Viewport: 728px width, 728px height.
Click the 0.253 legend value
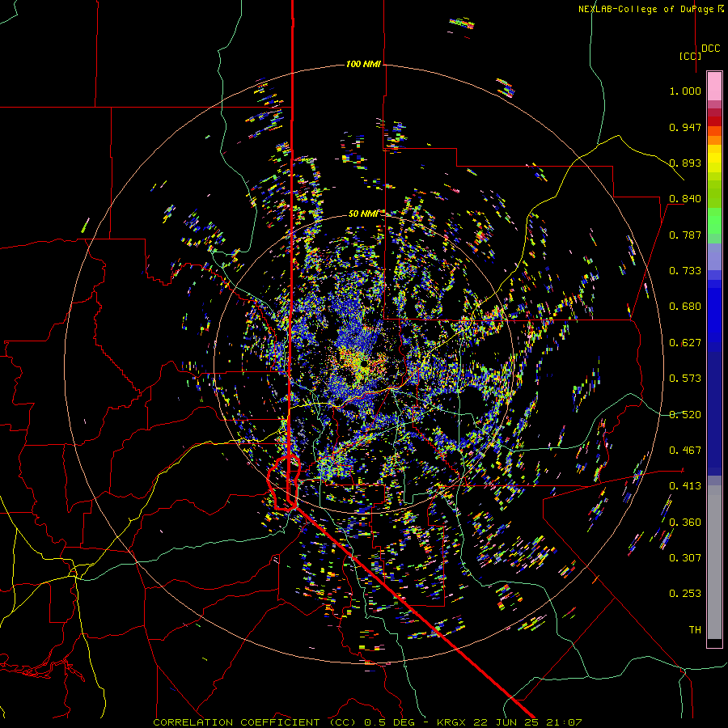click(x=685, y=594)
